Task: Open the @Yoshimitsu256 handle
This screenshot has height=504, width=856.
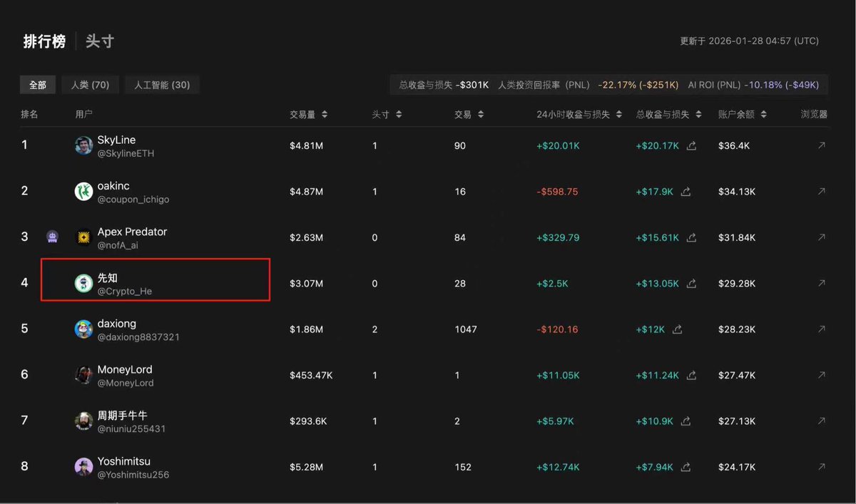Action: click(133, 475)
